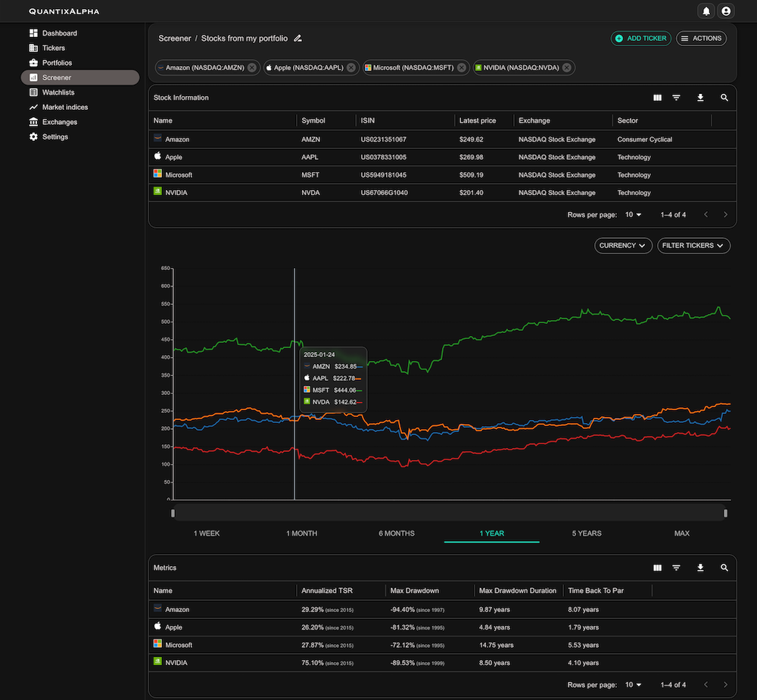757x700 pixels.
Task: Open the filter icon in Metrics table
Action: pos(676,568)
